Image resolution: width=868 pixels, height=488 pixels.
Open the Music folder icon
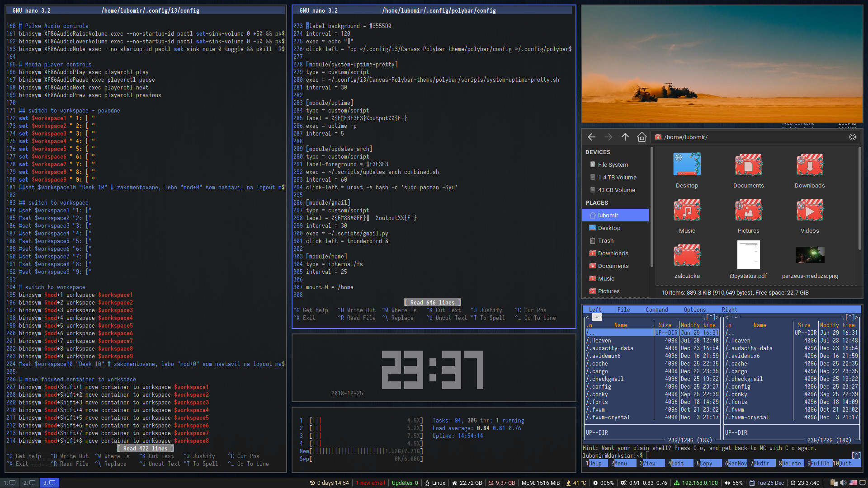(x=687, y=210)
